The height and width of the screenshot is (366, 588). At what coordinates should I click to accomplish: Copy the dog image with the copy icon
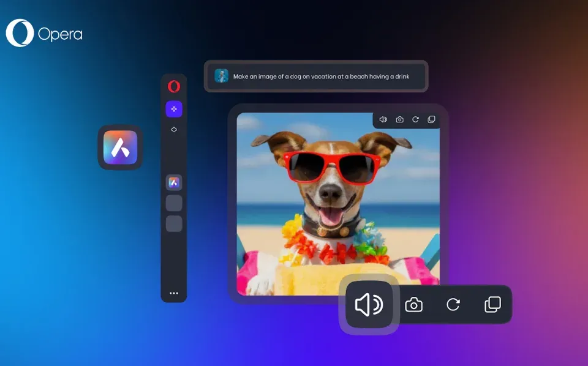[x=431, y=119]
